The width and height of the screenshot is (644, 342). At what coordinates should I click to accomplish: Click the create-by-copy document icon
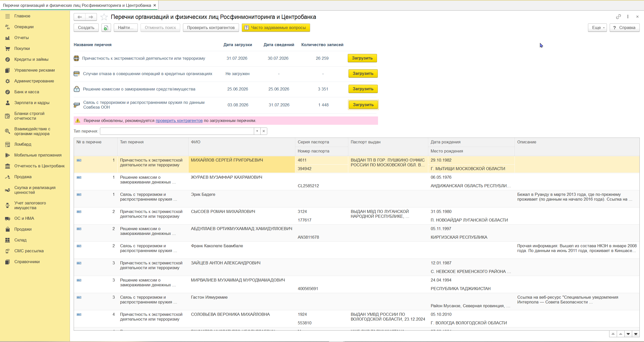pyautogui.click(x=106, y=28)
